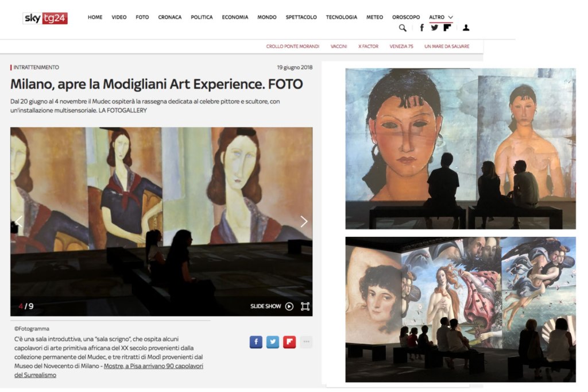Share article via red Flipboard button

[289, 342]
